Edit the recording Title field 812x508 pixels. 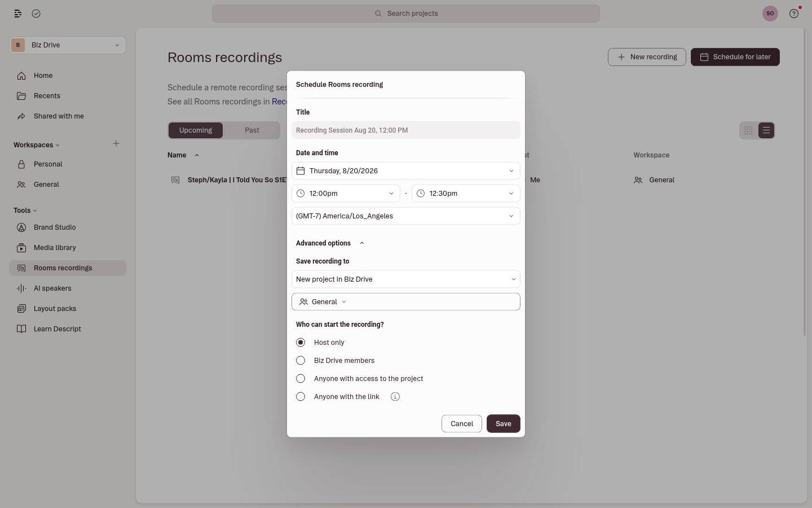pos(406,130)
